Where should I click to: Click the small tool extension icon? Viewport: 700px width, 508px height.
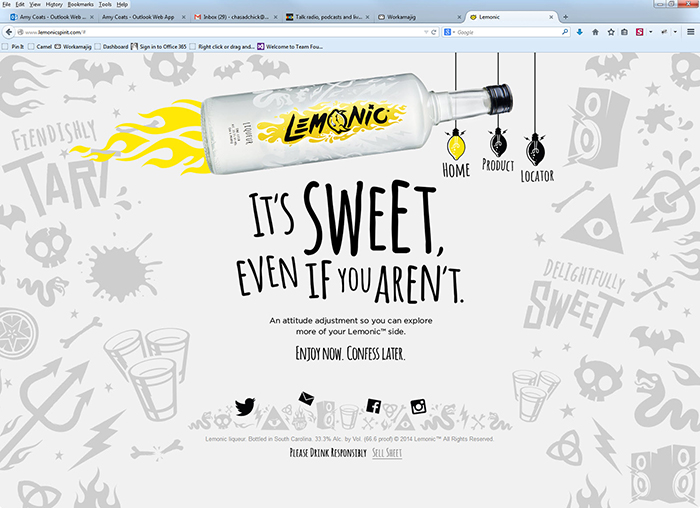click(x=664, y=32)
